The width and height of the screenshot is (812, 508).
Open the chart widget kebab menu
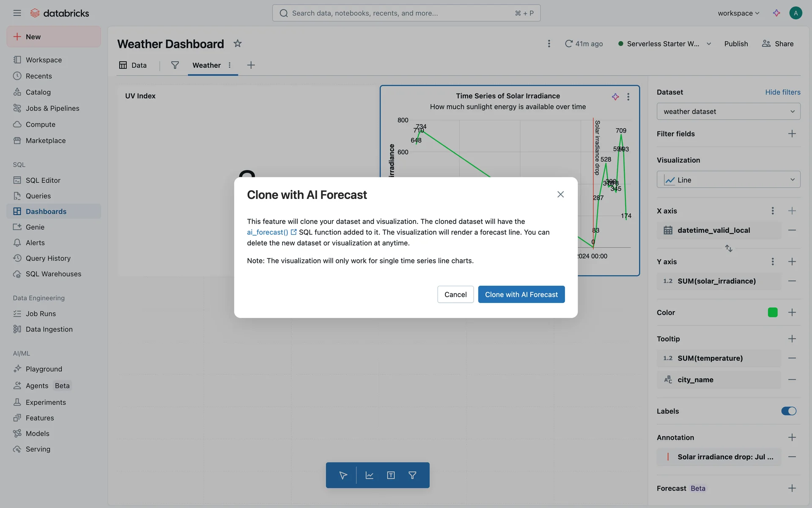(628, 97)
